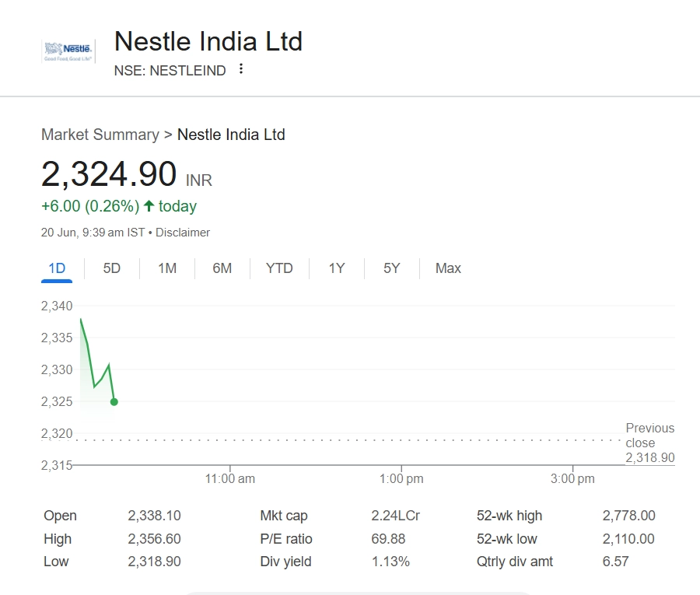Click the green current price dot on chart
Screen dimensions: 700x595
click(114, 401)
